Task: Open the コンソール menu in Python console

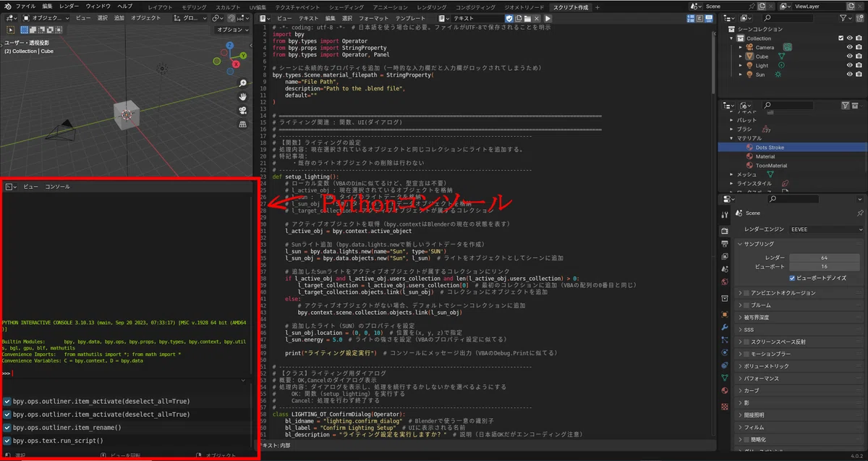Action: point(58,187)
